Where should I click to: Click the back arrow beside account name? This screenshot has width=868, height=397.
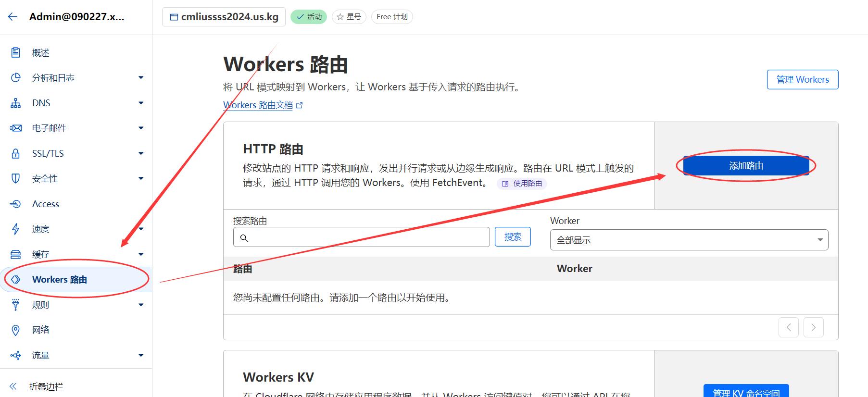(x=13, y=17)
